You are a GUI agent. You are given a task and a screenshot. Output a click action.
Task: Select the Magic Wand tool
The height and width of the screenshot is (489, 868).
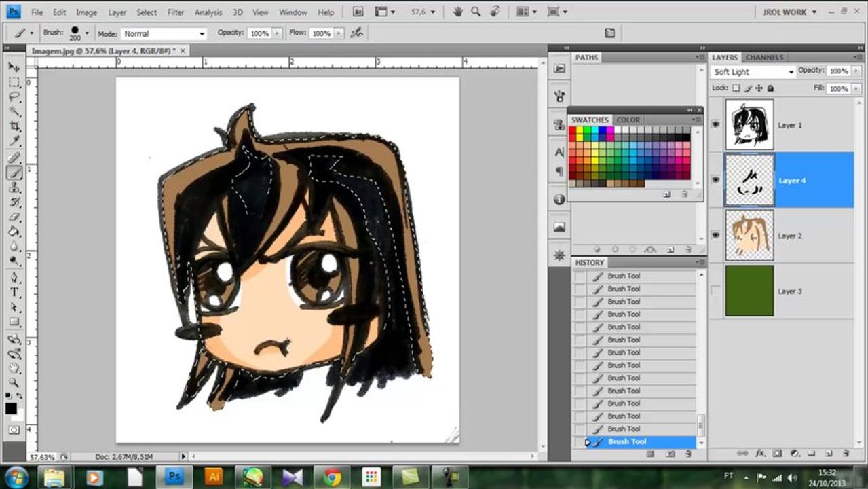[14, 112]
